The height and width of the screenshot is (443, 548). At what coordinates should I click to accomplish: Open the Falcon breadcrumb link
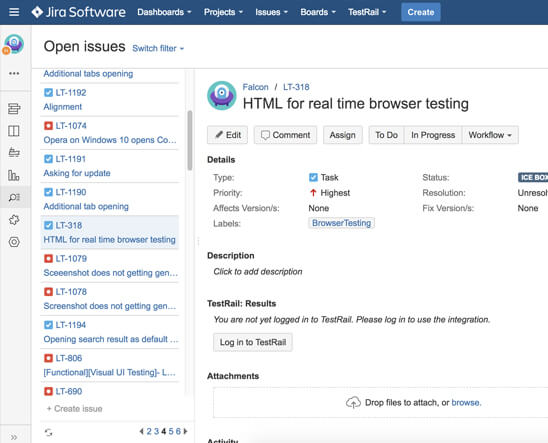pos(255,87)
